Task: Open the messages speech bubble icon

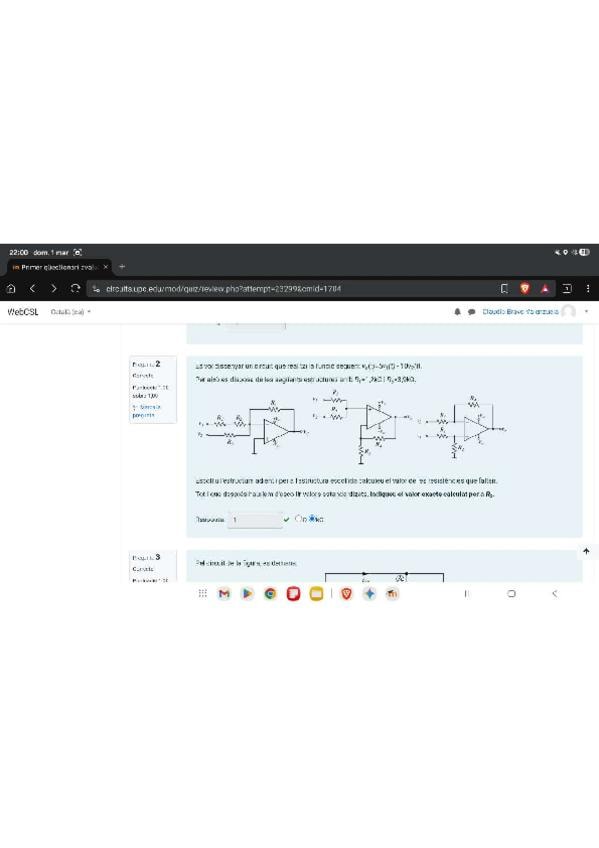Action: point(471,312)
